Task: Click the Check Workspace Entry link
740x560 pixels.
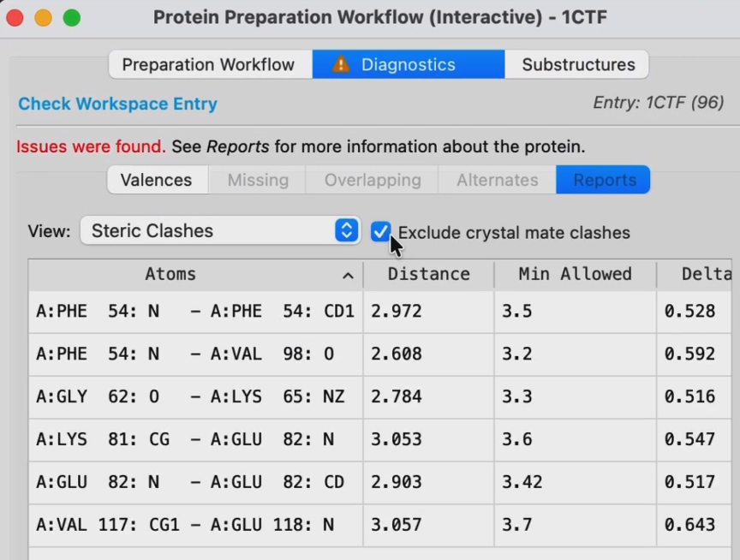Action: pyautogui.click(x=117, y=104)
